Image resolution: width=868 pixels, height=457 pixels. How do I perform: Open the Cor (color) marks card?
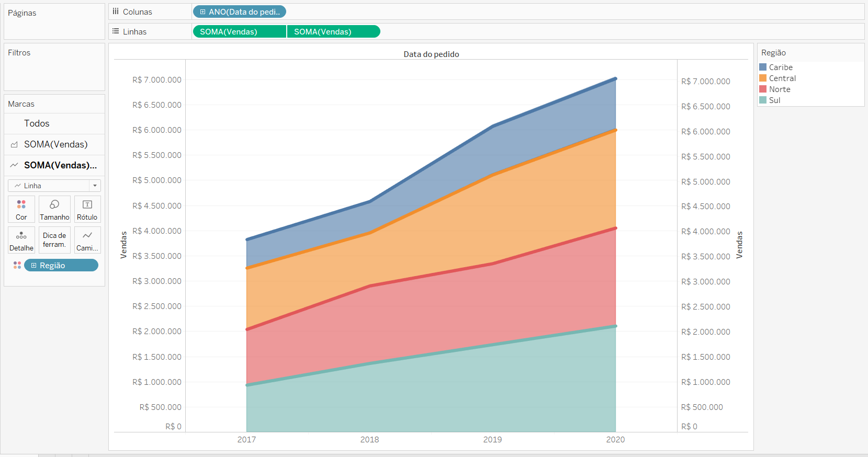pyautogui.click(x=21, y=209)
